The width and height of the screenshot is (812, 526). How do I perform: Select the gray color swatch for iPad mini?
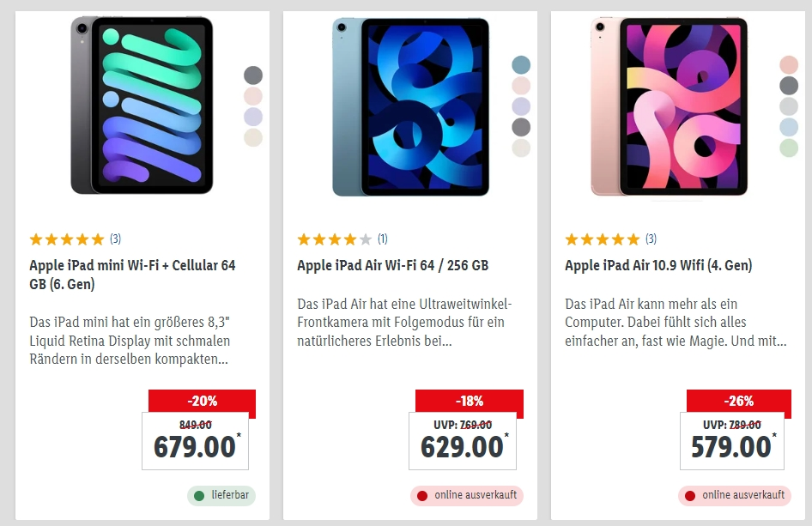pos(253,76)
